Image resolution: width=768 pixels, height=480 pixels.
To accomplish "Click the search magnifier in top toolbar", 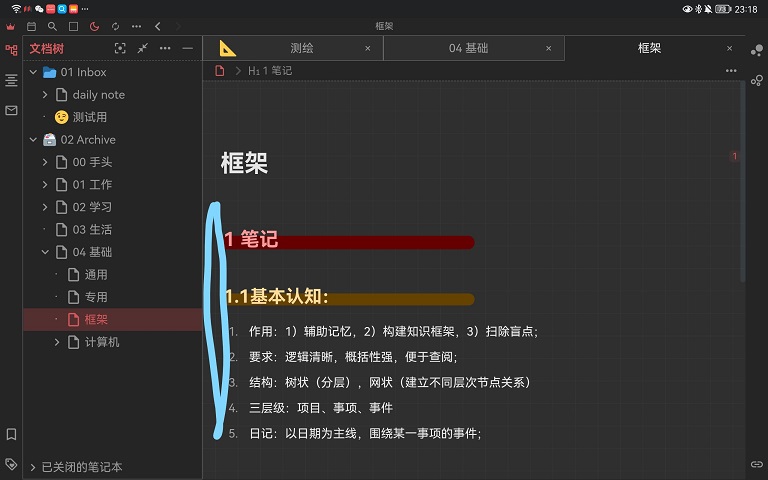I will tap(52, 26).
